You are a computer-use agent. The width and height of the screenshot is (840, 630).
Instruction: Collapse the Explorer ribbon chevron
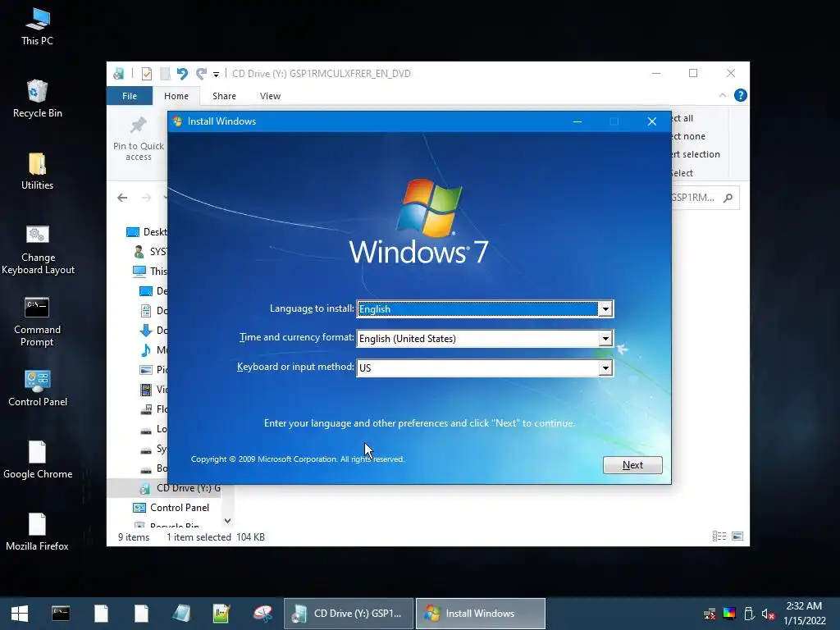tap(722, 95)
